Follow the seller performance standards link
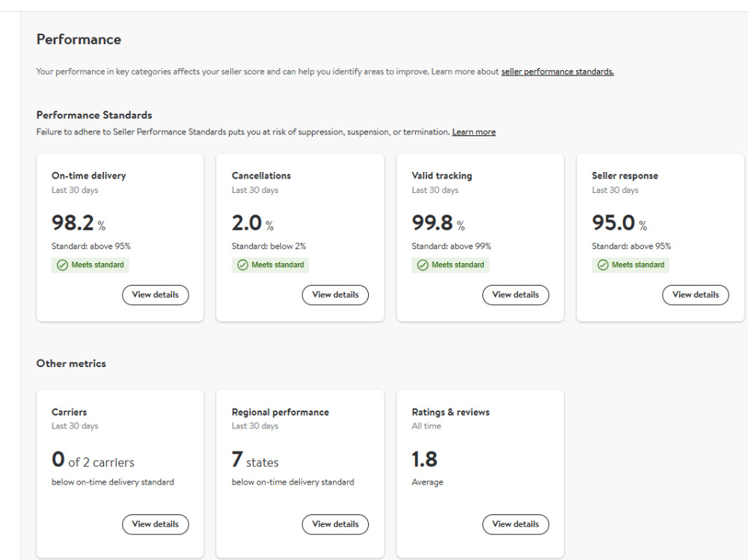The image size is (748, 560). point(557,72)
